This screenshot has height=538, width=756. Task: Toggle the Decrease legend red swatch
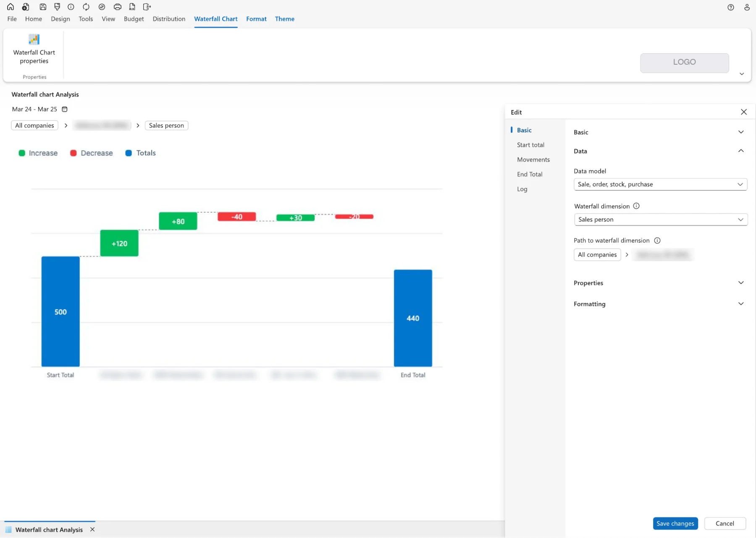(x=73, y=153)
